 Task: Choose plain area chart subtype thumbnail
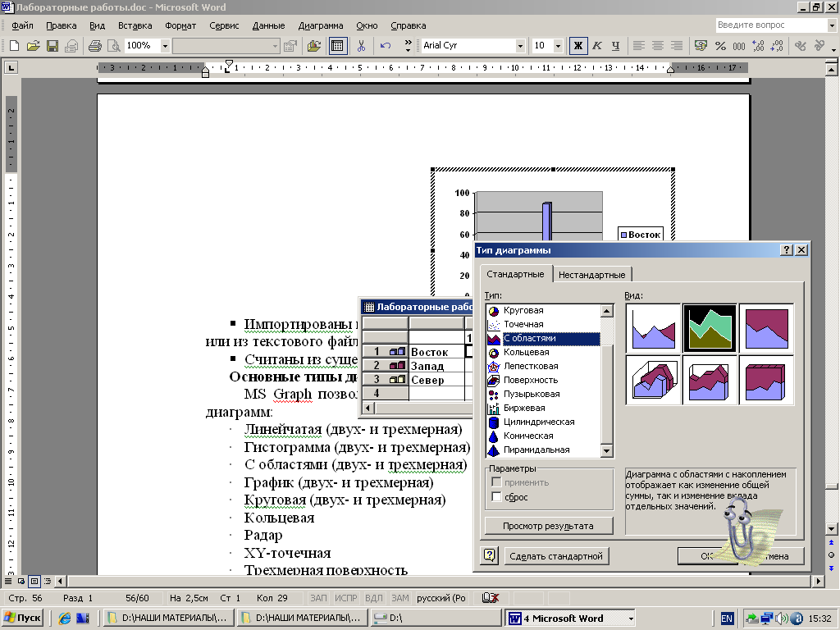pos(653,328)
